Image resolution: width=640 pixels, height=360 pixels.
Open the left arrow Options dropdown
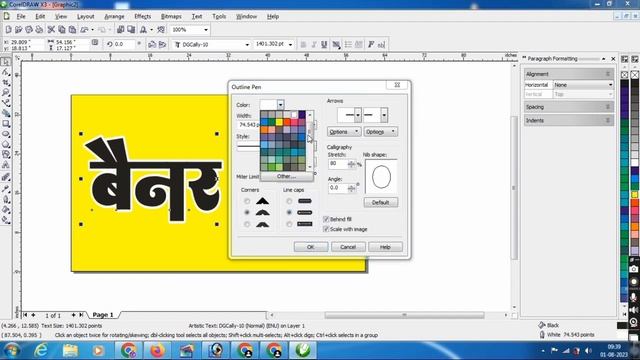tap(344, 132)
